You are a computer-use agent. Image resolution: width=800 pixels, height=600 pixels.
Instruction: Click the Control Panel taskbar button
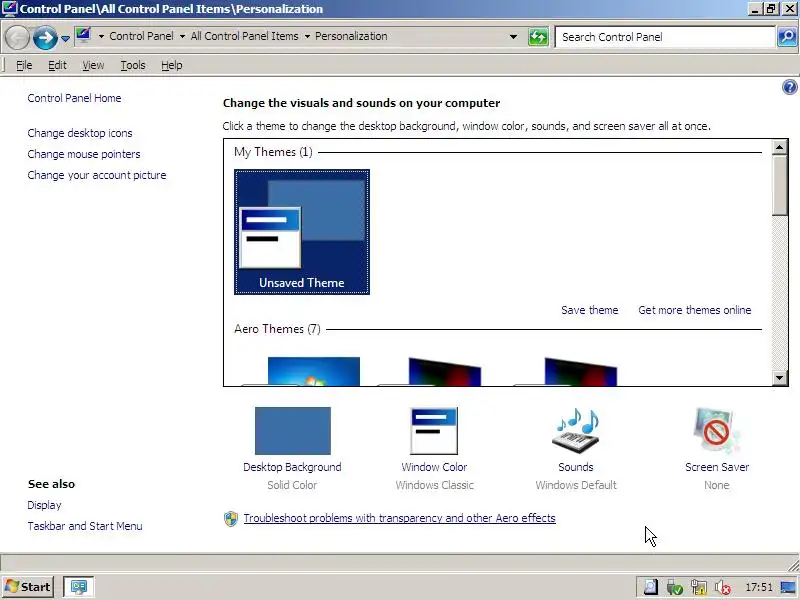pyautogui.click(x=79, y=587)
